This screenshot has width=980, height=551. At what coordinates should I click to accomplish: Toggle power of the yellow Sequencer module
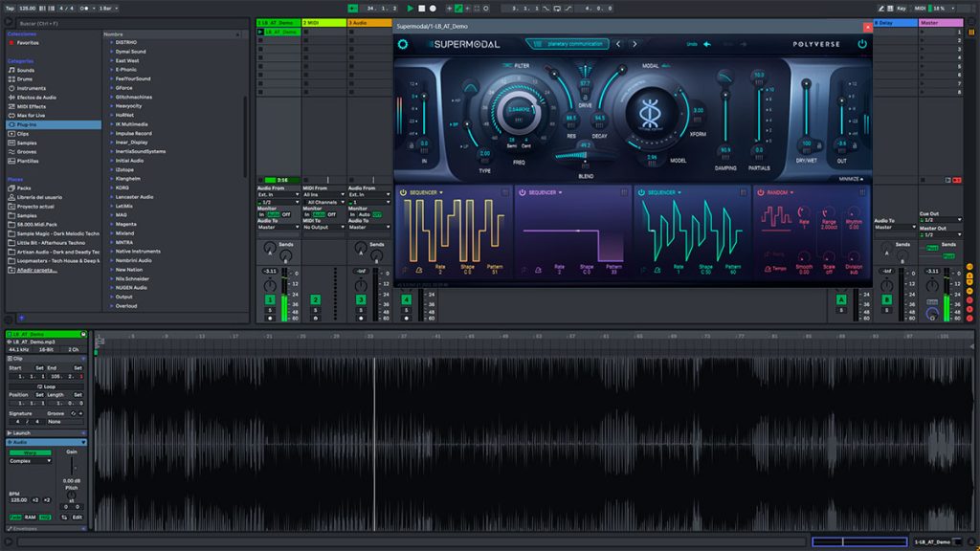coord(403,192)
